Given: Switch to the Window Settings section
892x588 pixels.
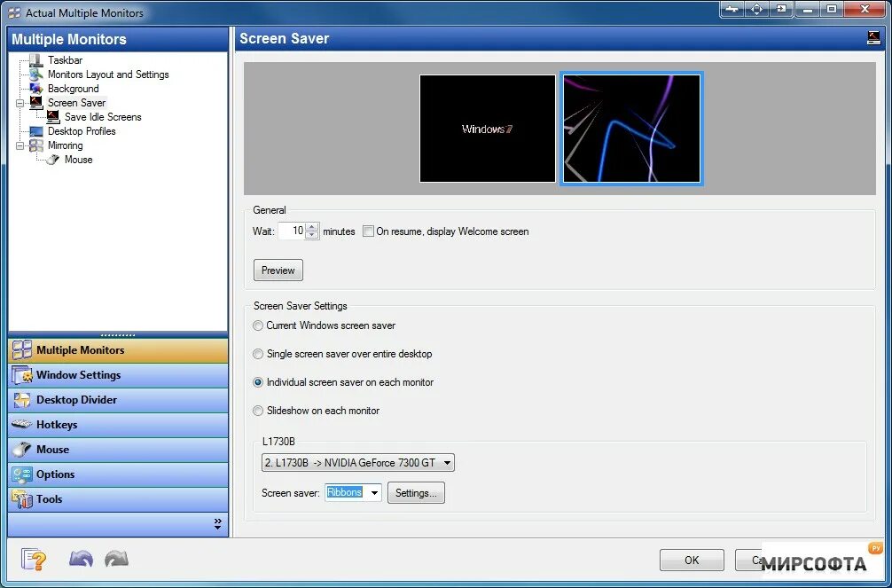Looking at the screenshot, I should pyautogui.click(x=118, y=375).
